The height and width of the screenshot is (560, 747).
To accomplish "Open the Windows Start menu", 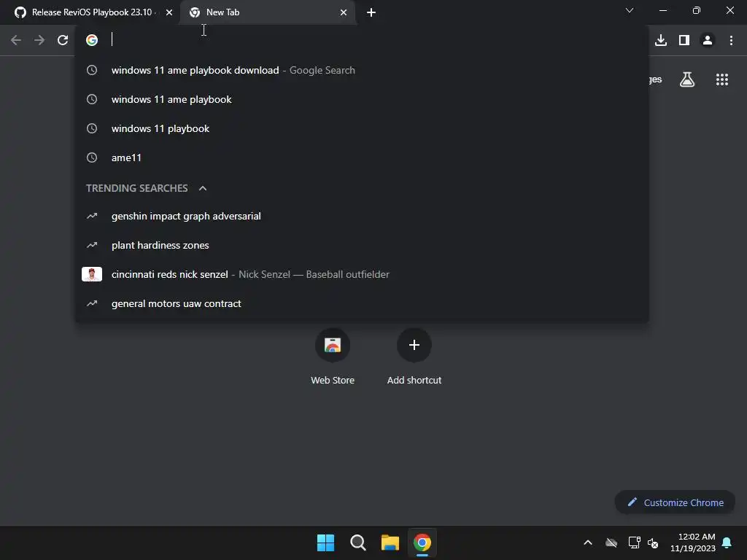I will pos(326,542).
